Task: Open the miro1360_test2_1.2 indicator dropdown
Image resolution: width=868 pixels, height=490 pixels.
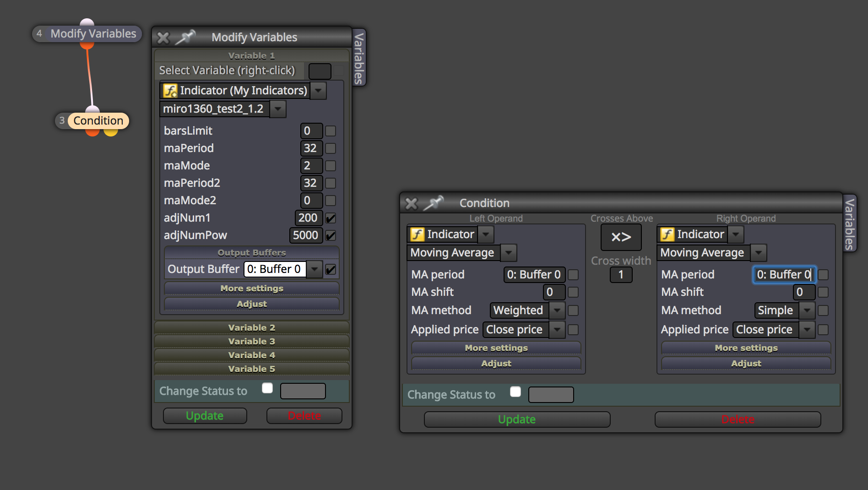Action: coord(278,109)
